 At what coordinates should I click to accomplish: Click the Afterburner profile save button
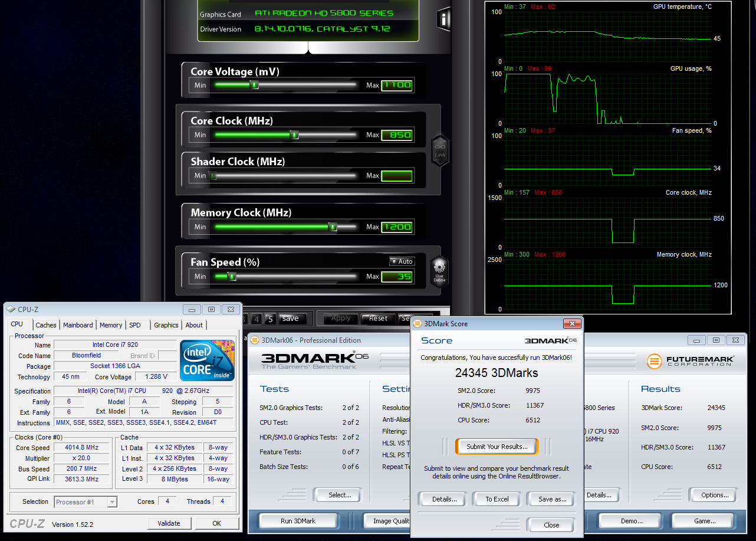292,319
